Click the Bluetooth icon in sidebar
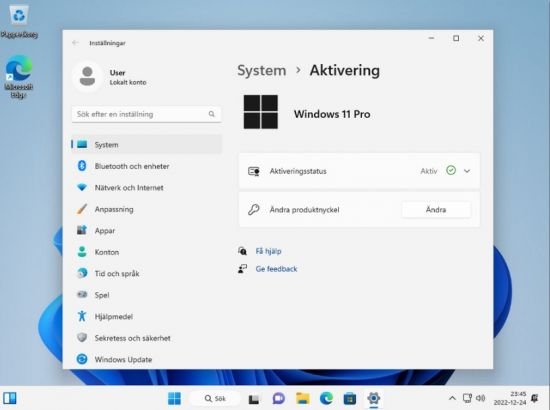Viewport: 550px width, 410px height. 82,166
